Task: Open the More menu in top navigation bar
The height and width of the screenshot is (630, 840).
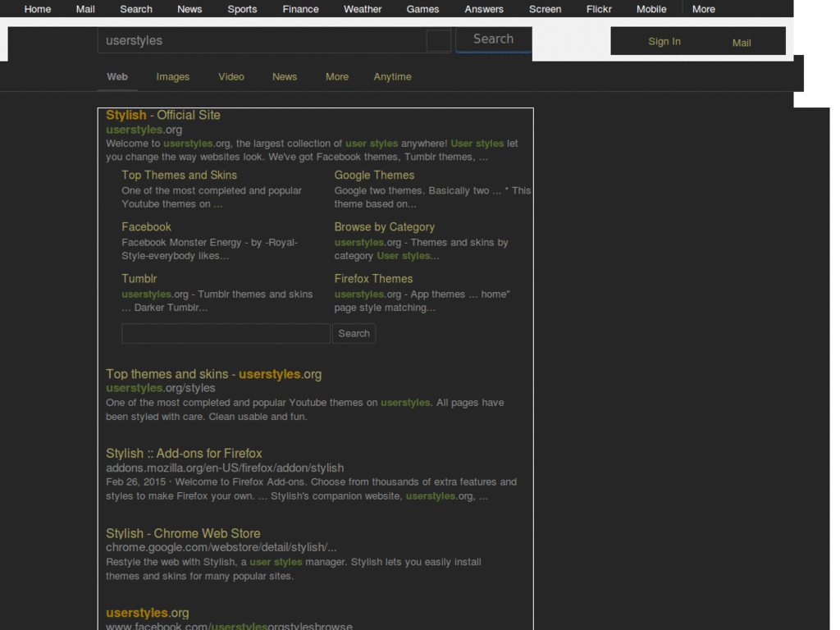Action: click(x=703, y=9)
